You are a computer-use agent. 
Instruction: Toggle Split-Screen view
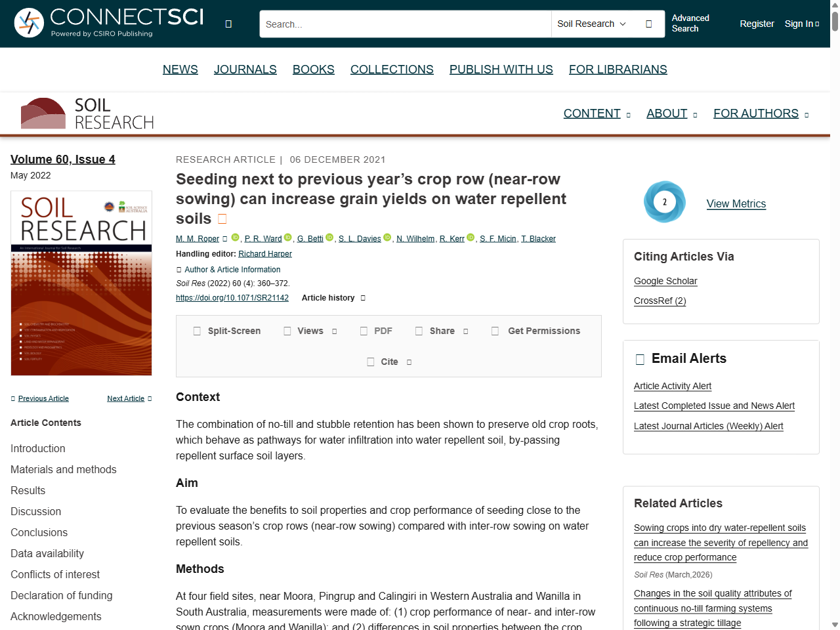[227, 331]
